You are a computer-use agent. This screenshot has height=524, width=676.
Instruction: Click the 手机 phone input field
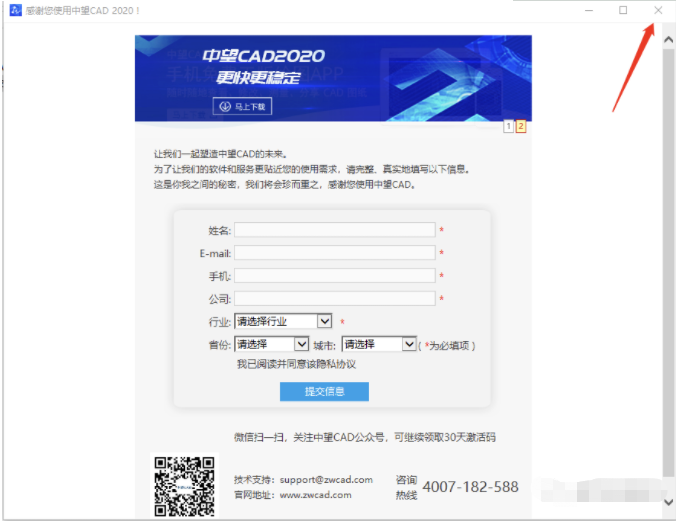click(335, 276)
